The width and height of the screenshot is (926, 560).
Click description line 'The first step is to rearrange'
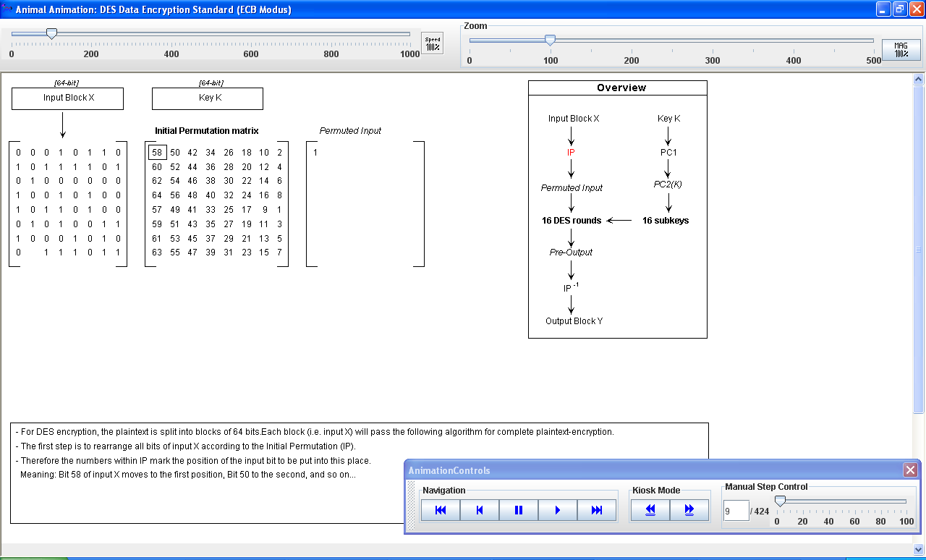[185, 446]
